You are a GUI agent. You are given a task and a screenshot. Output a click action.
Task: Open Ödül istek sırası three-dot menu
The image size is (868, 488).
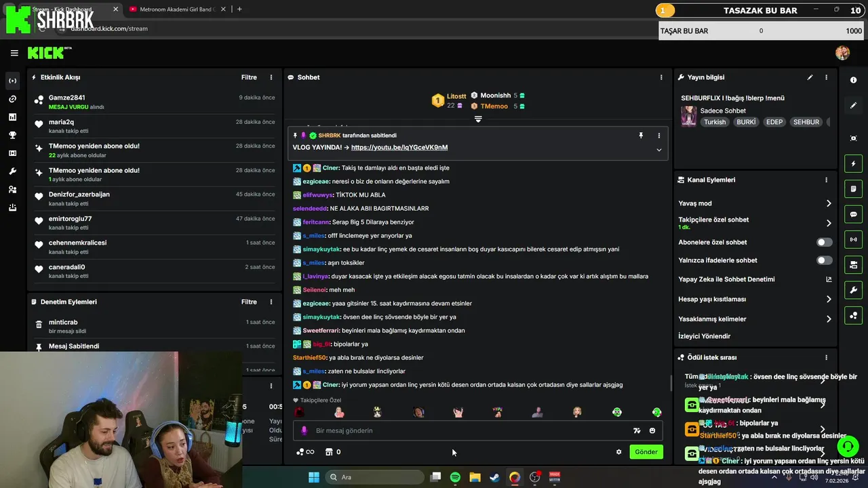[826, 357]
